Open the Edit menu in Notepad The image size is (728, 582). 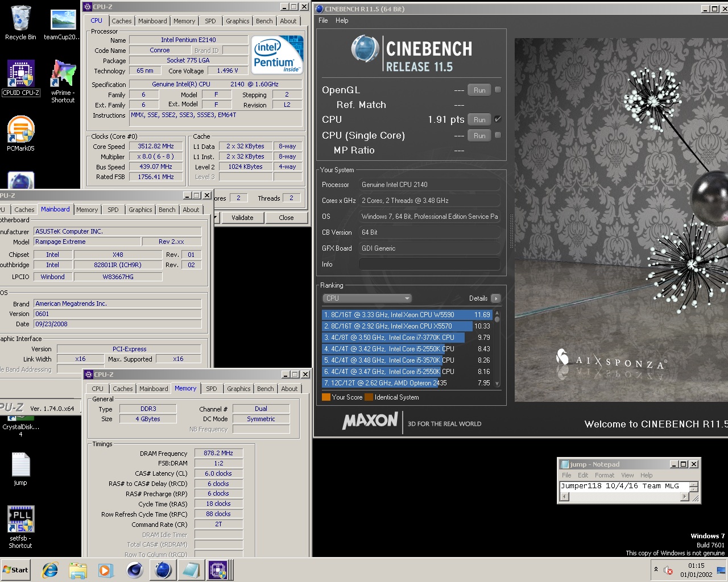pos(583,475)
